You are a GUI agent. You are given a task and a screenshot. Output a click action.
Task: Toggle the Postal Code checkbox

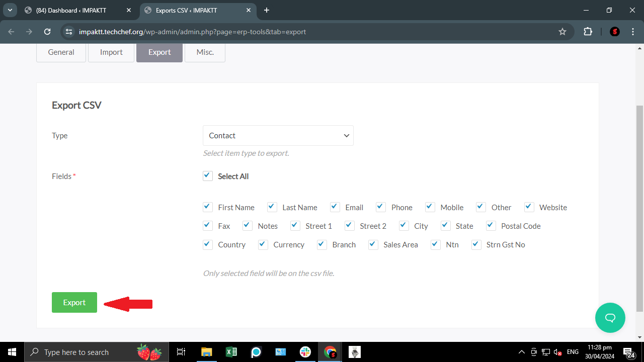[491, 226]
